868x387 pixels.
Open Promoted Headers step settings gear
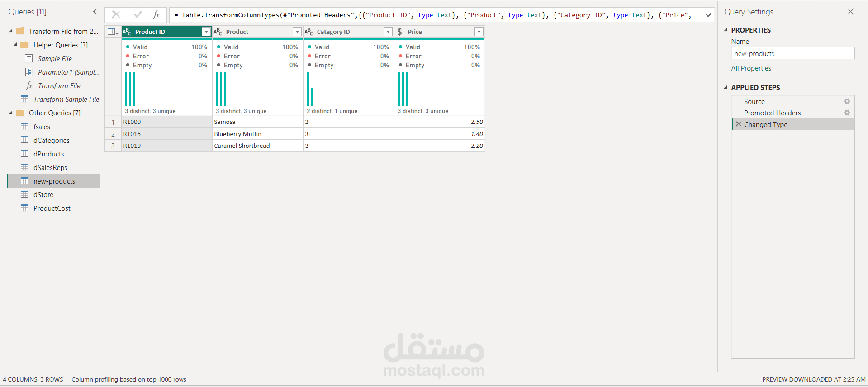(847, 113)
